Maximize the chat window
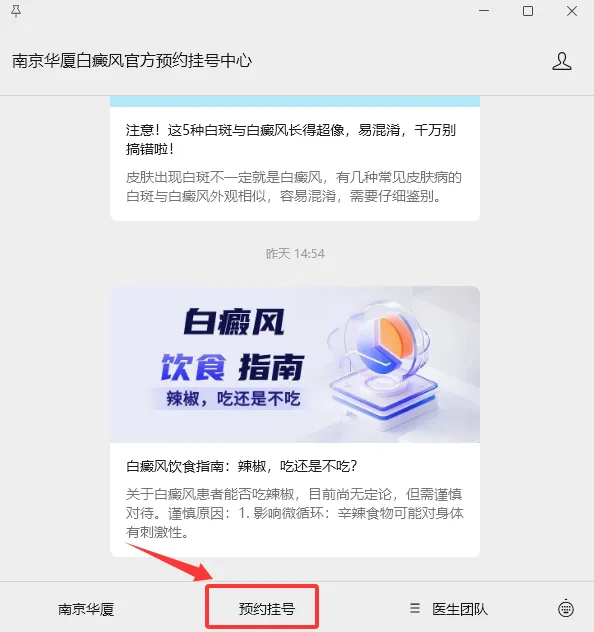 click(x=528, y=11)
